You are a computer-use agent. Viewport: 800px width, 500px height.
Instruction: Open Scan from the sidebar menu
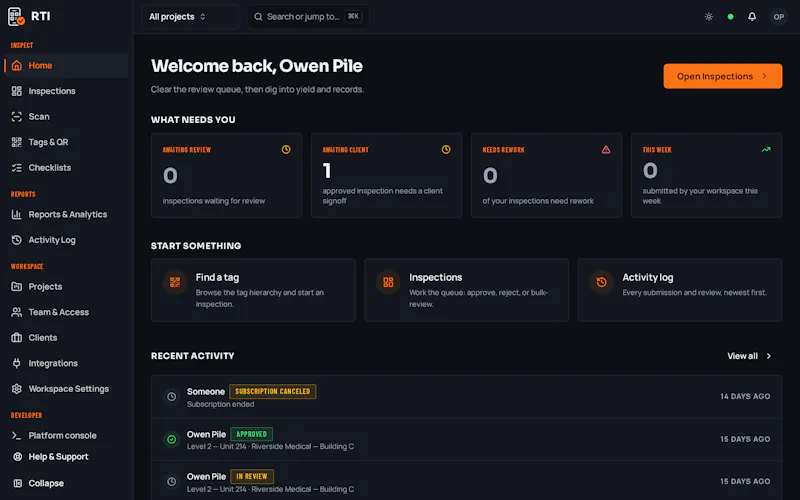(x=66, y=116)
